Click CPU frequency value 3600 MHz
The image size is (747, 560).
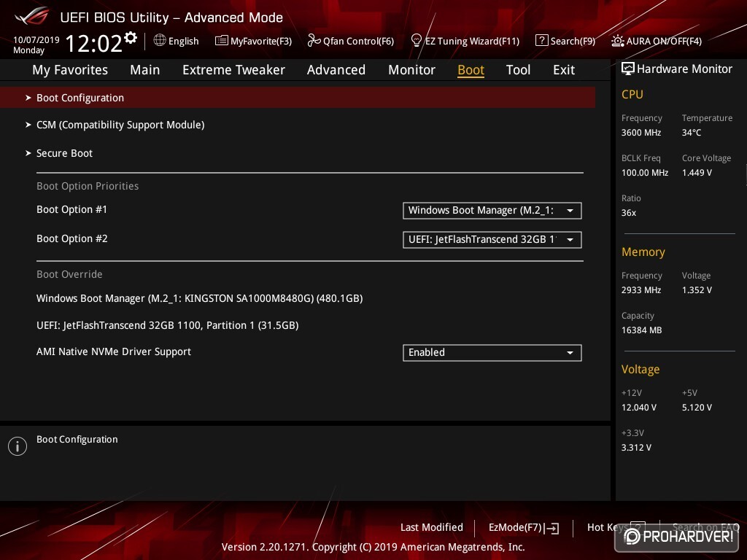coord(641,133)
